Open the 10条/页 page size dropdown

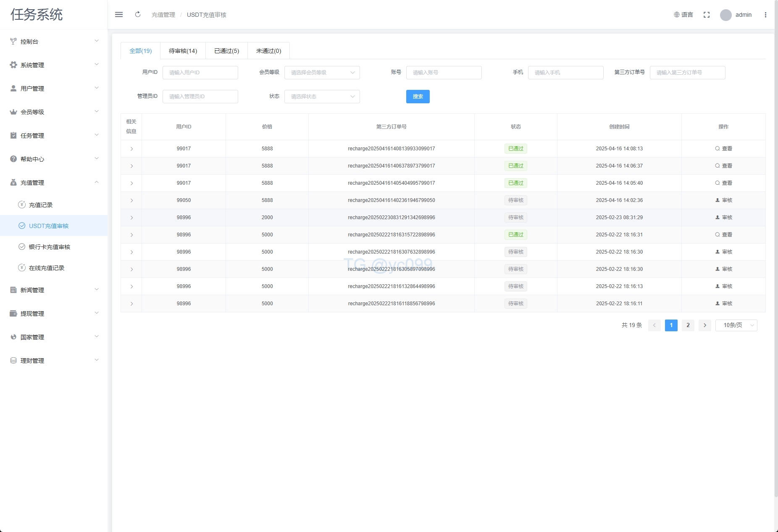[736, 325]
